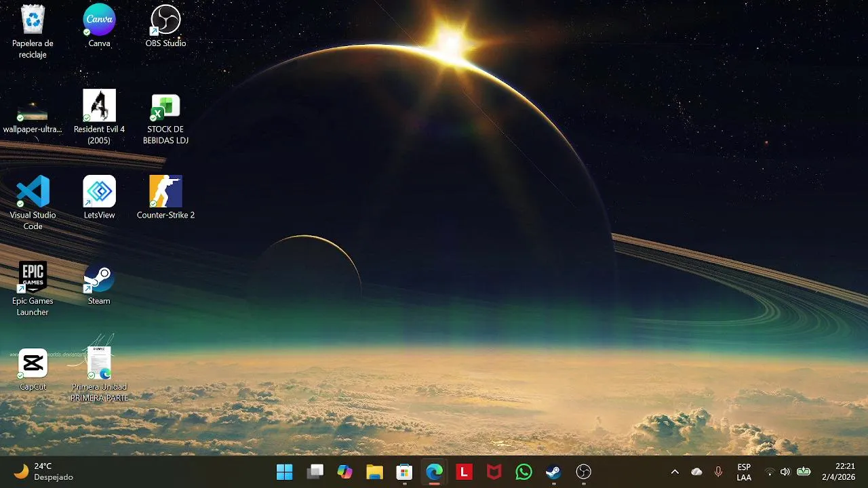
Task: Open the volume speaker tray icon
Action: (785, 472)
